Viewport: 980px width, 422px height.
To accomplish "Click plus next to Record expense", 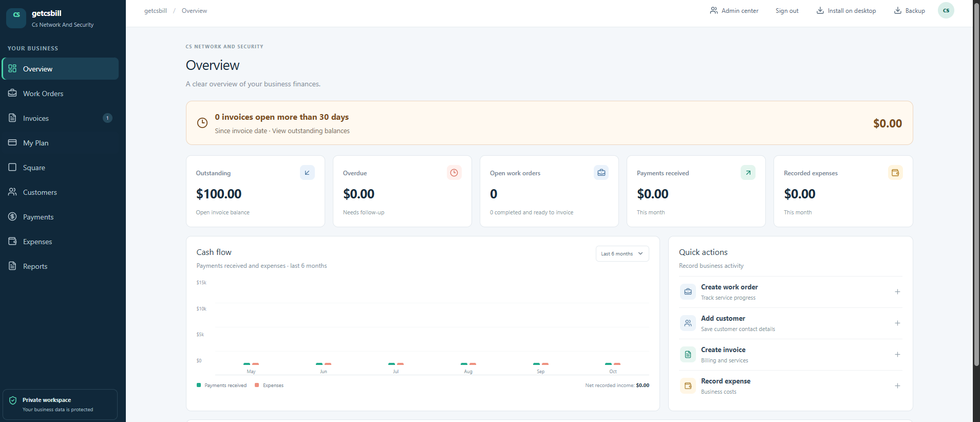I will tap(897, 386).
